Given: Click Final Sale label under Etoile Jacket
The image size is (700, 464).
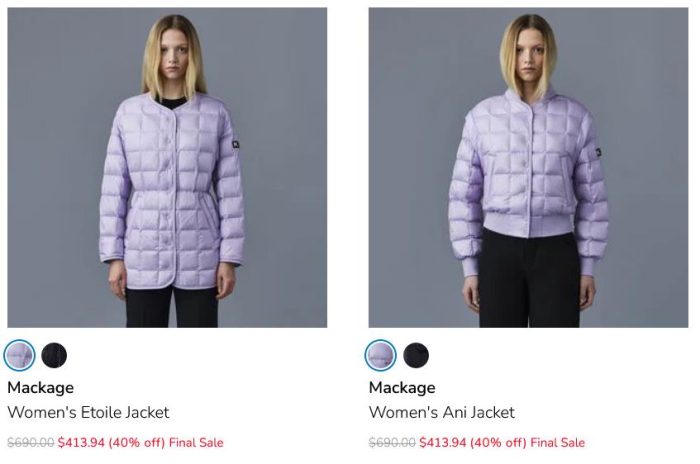Looking at the screenshot, I should [196, 443].
